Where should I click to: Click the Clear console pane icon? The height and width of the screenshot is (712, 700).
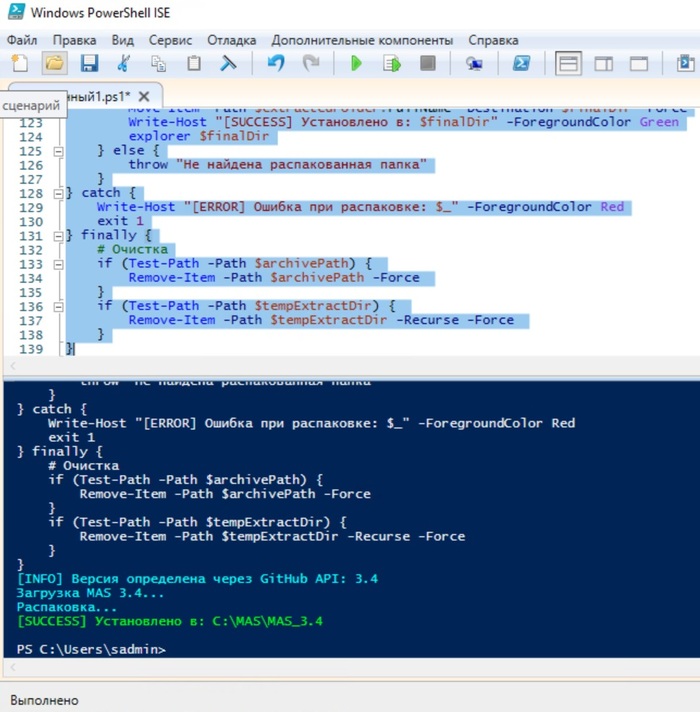pos(228,64)
